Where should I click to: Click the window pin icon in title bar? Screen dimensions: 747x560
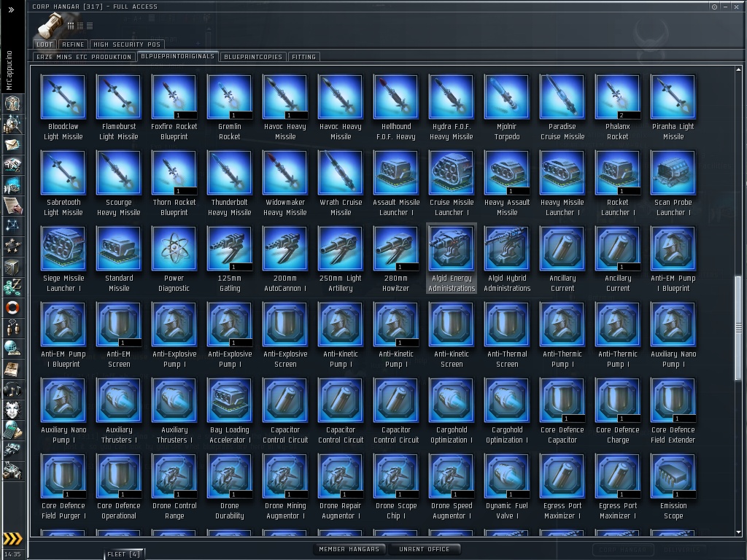pos(714,7)
